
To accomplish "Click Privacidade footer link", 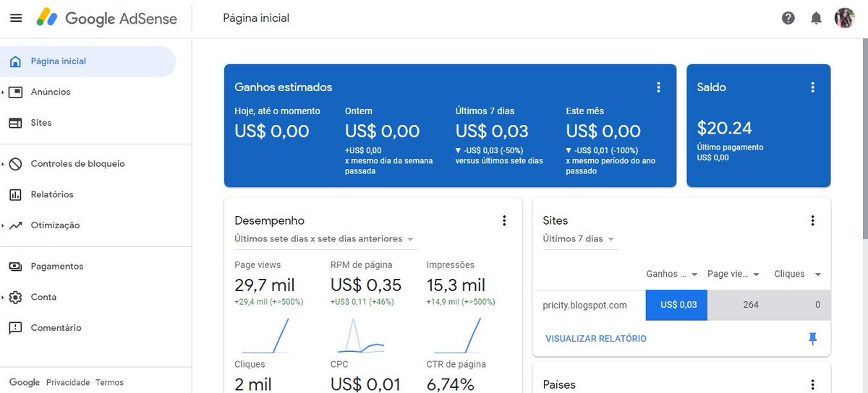I will click(68, 382).
